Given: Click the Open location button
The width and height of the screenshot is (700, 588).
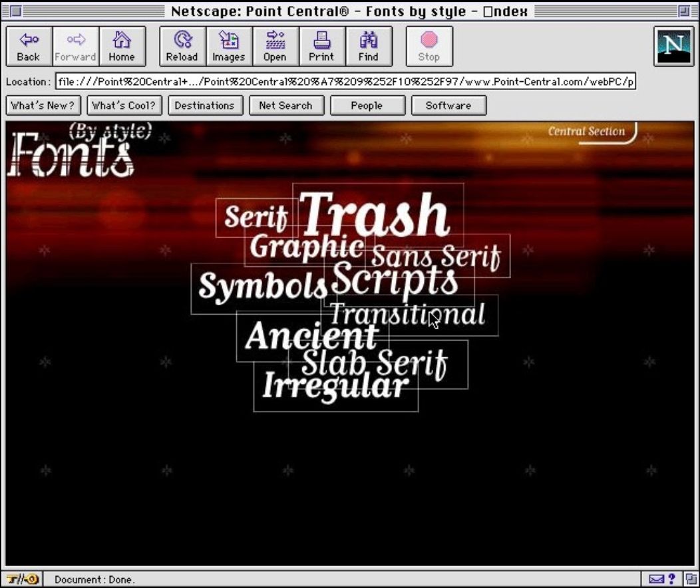Looking at the screenshot, I should 275,47.
